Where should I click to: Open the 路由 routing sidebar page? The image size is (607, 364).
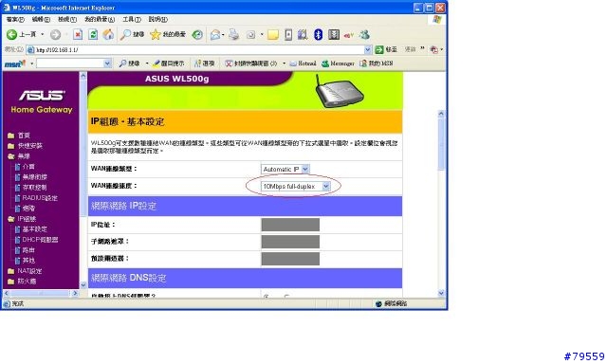(x=25, y=250)
